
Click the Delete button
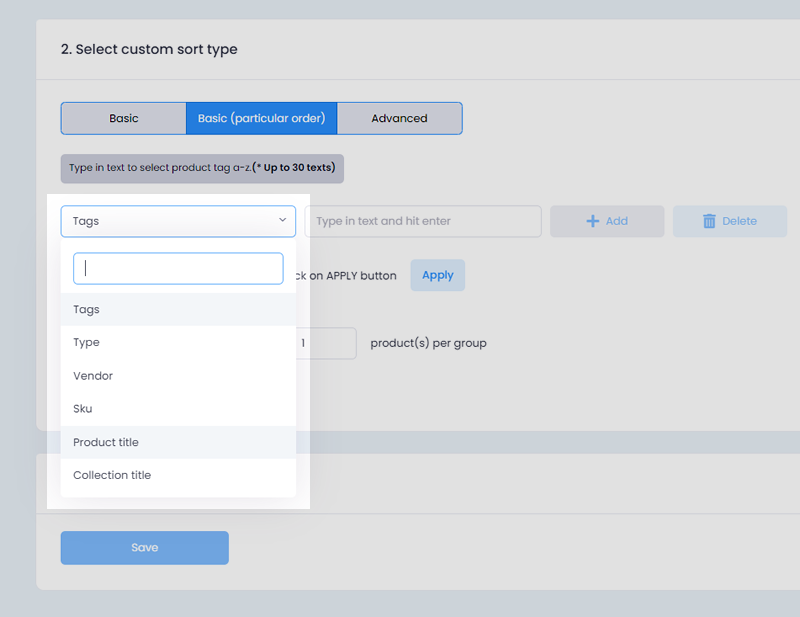click(x=730, y=221)
